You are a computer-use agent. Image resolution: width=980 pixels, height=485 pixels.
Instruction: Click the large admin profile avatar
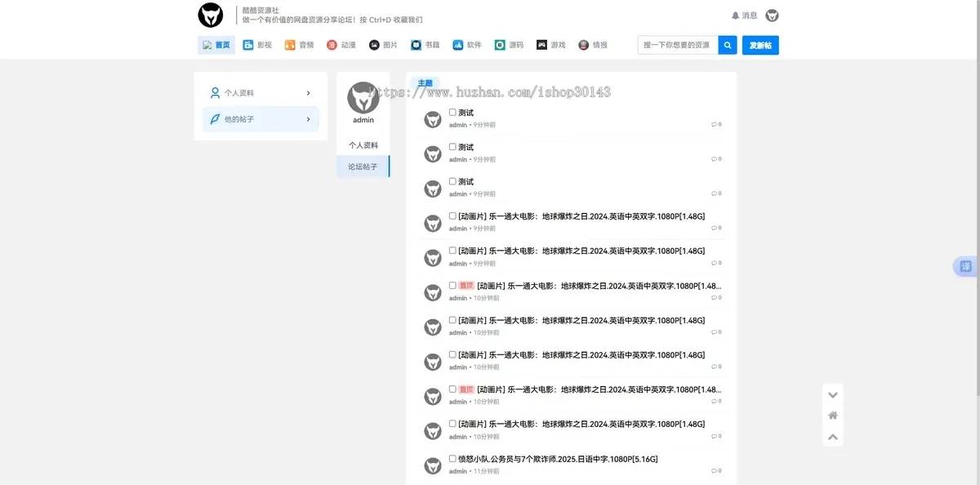tap(363, 97)
